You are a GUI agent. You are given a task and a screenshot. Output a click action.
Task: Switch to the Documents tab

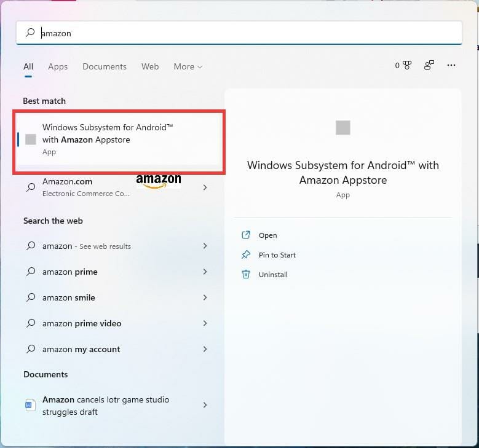pos(105,66)
